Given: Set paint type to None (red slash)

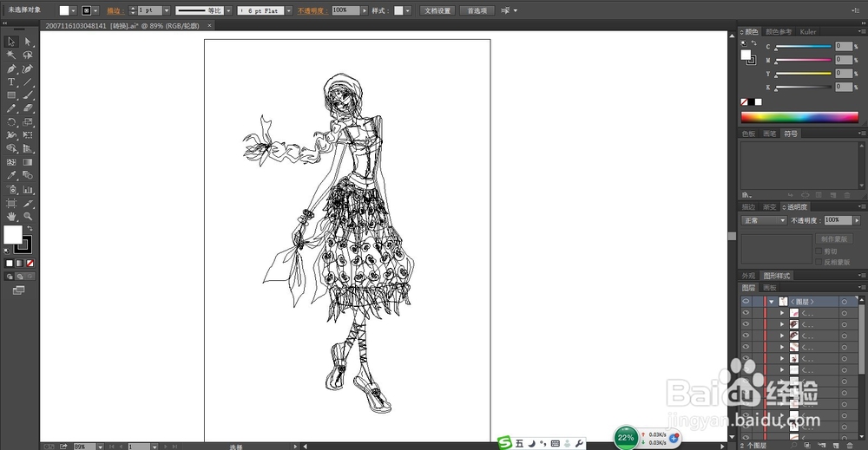Looking at the screenshot, I should coord(30,263).
